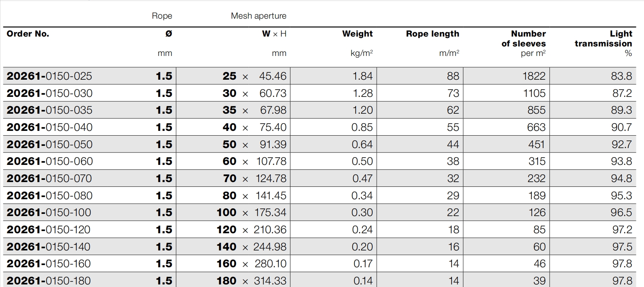Viewport: 644px width, 287px height.
Task: Click the Order No. column header
Action: click(28, 34)
